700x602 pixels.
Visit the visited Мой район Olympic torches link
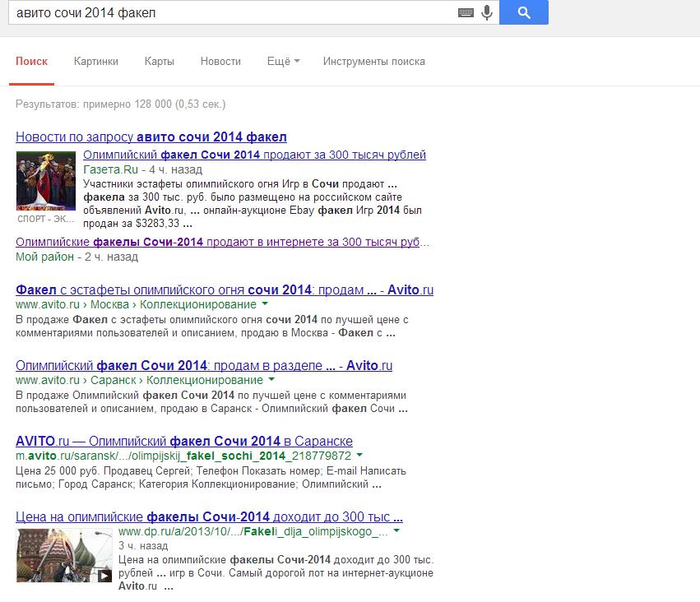click(x=222, y=242)
